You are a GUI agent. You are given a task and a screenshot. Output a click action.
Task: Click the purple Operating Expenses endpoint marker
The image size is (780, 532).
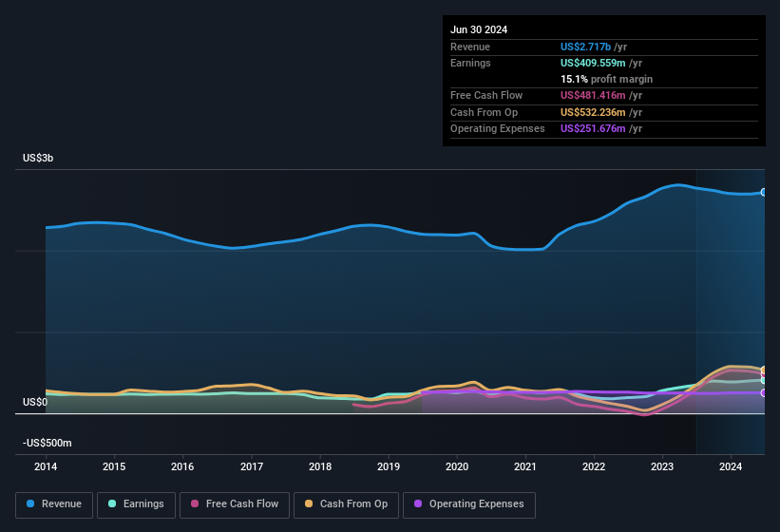(x=764, y=392)
